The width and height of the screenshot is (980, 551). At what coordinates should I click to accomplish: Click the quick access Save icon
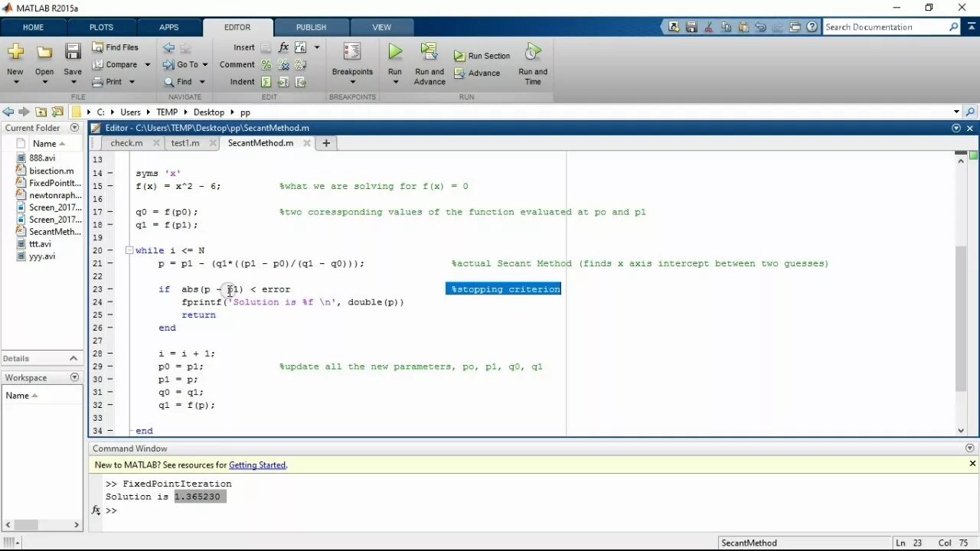pos(691,27)
